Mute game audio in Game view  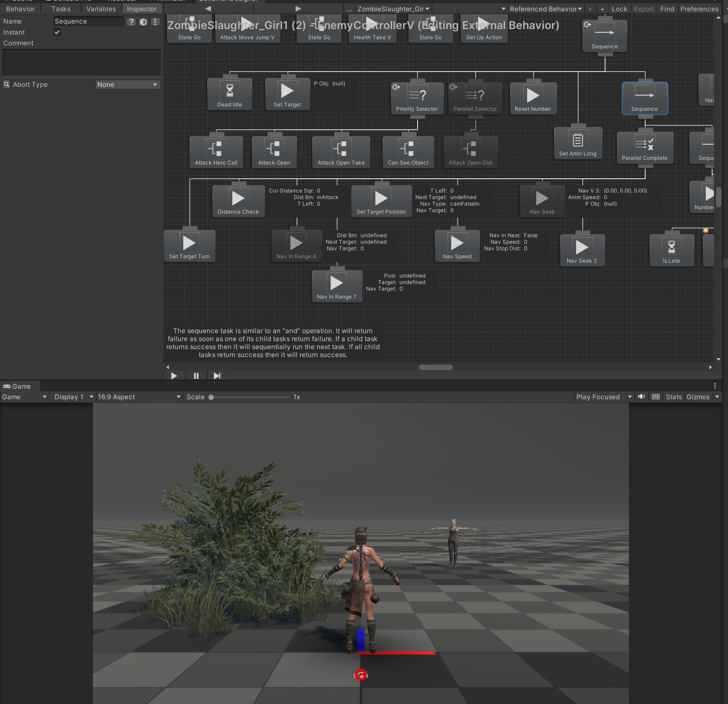pos(642,397)
